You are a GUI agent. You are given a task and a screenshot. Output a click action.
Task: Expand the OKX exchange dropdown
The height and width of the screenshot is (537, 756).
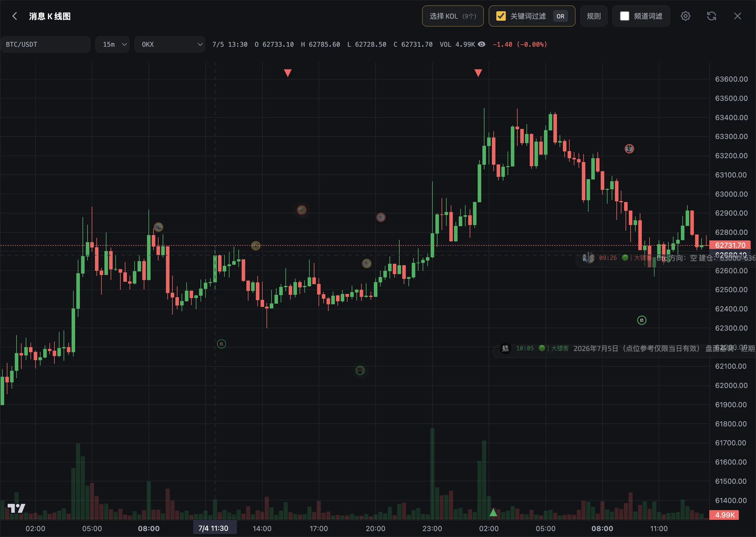(170, 44)
